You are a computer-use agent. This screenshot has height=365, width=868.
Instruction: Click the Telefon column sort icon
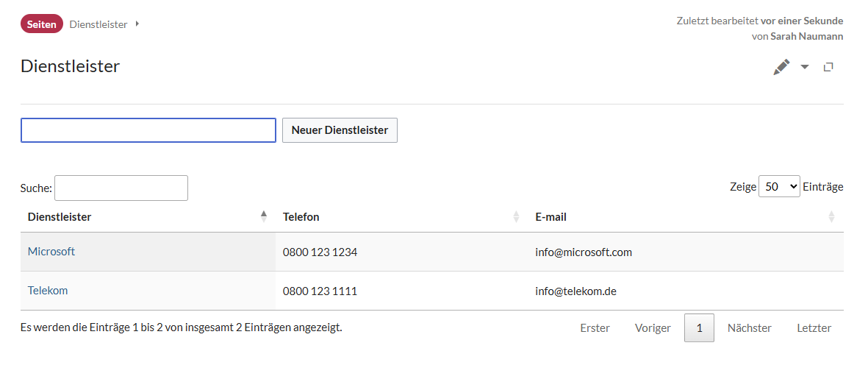click(517, 216)
